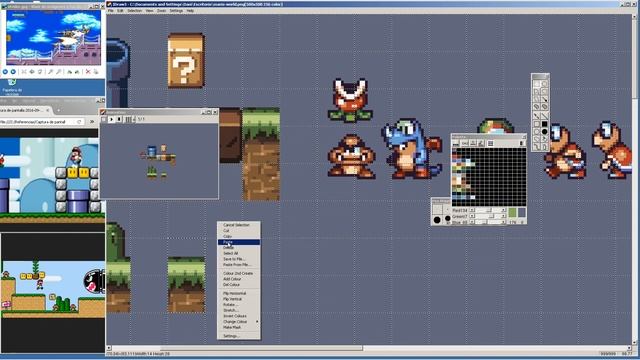The image size is (640, 360).
Task: Expand the browser toolbar overflow chevron
Action: coord(92,122)
